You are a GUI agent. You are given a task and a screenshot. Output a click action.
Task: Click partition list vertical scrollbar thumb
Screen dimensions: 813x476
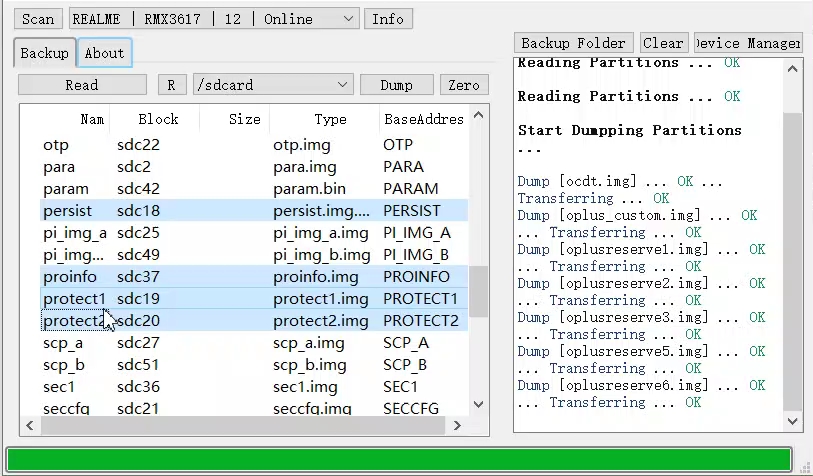tap(479, 291)
